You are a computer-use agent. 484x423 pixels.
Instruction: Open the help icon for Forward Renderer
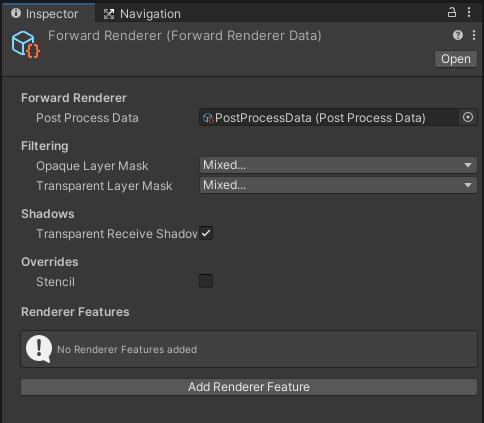pos(458,35)
